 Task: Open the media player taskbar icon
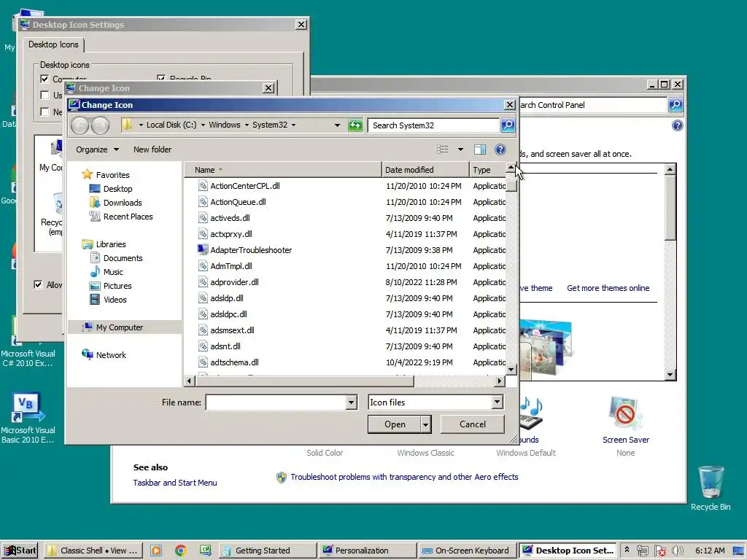click(x=156, y=551)
